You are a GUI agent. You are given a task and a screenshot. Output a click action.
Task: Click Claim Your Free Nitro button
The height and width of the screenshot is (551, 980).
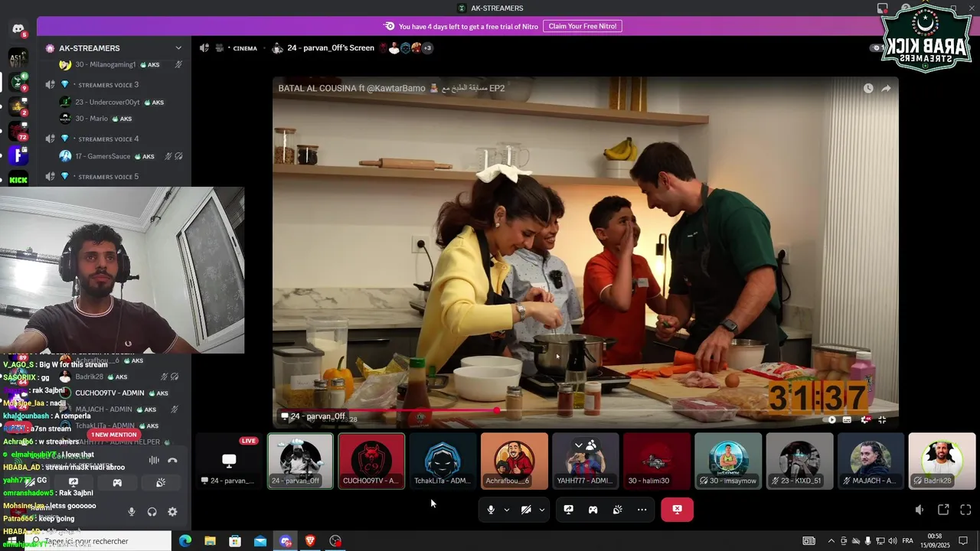pyautogui.click(x=583, y=26)
